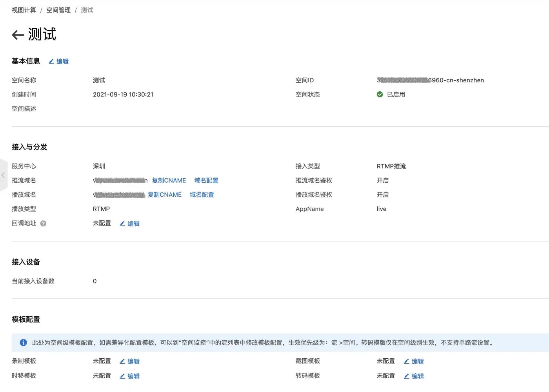This screenshot has height=392, width=549.
Task: Select the 空间ID value ending 6960-cn-shenzhen
Action: pyautogui.click(x=430, y=80)
